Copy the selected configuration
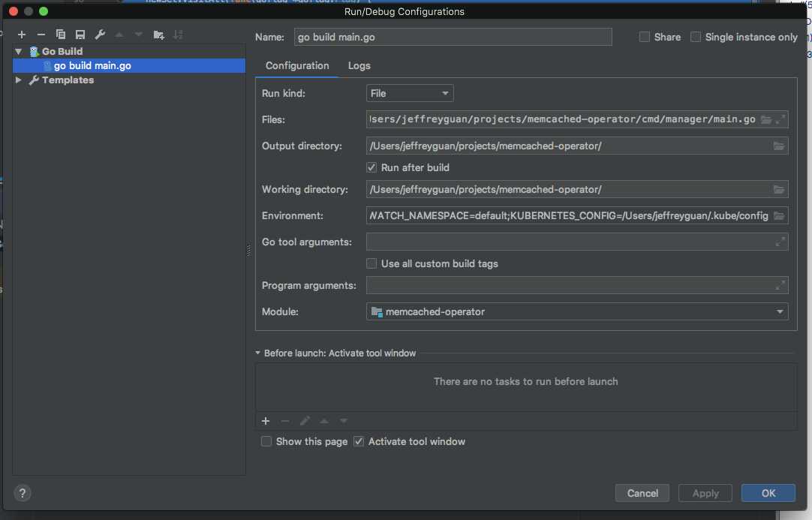The width and height of the screenshot is (812, 520). point(61,35)
